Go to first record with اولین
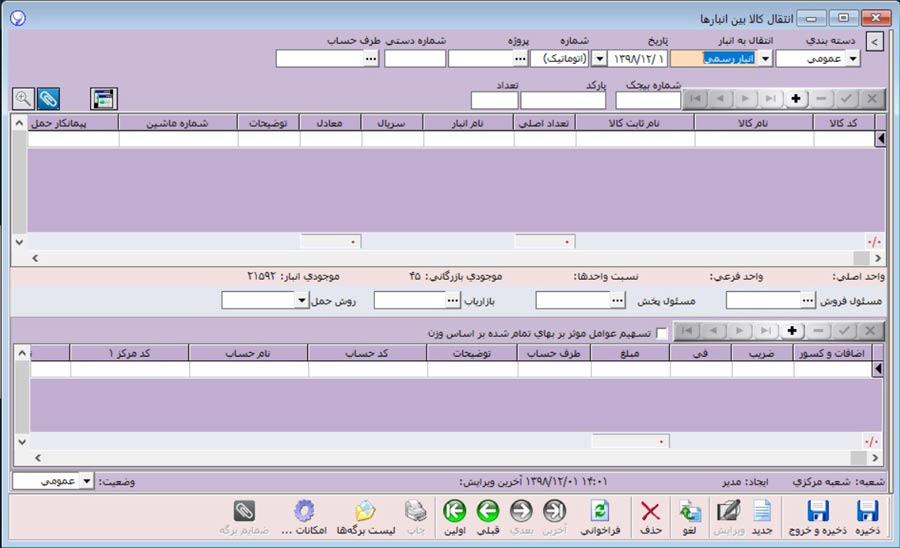The image size is (900, 548). pyautogui.click(x=453, y=511)
